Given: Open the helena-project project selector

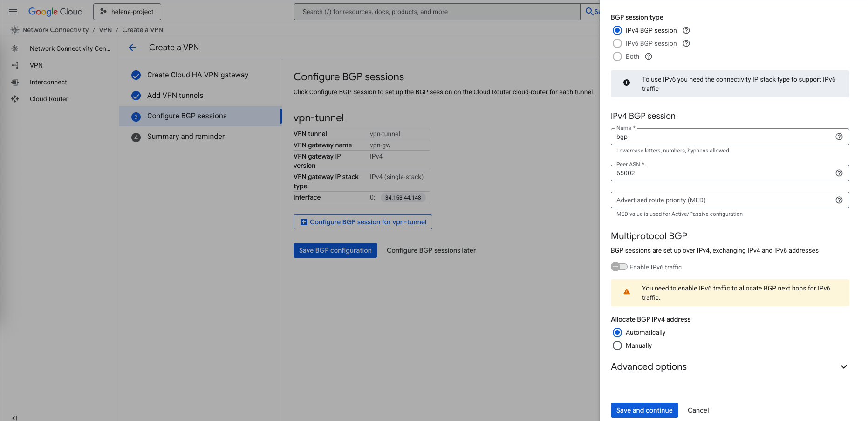Looking at the screenshot, I should click(x=127, y=12).
